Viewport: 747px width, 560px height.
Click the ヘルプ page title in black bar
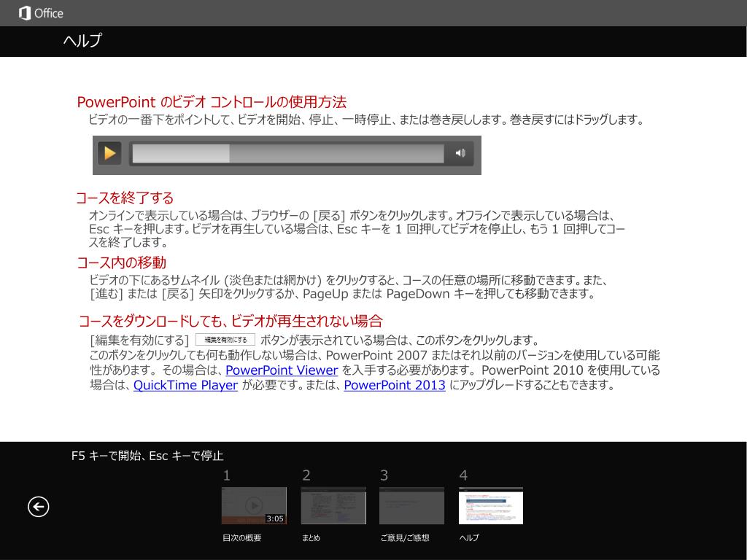(82, 41)
